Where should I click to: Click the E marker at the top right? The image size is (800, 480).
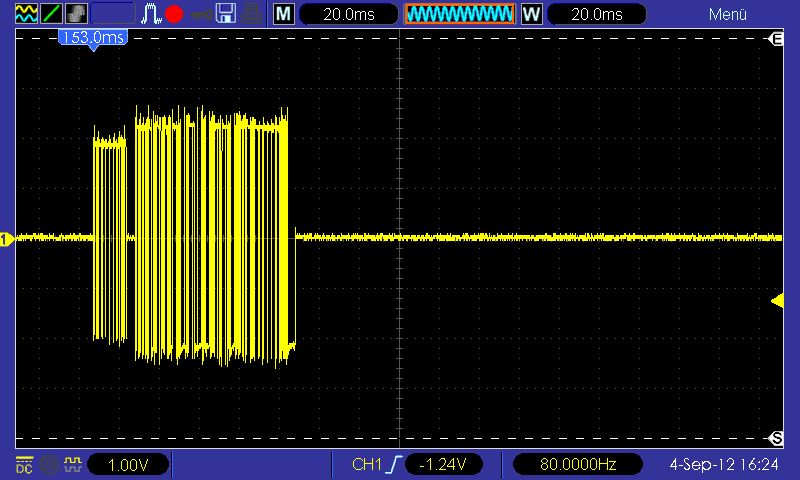click(777, 39)
